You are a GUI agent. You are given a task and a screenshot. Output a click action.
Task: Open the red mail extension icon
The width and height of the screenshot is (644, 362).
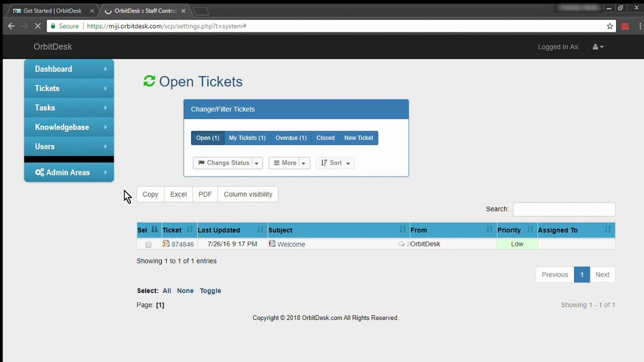pyautogui.click(x=625, y=26)
